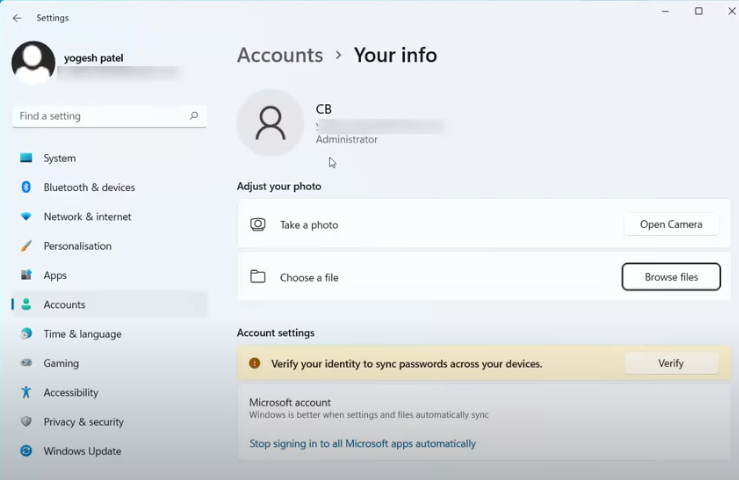The image size is (739, 480).
Task: Click the back arrow in Settings title bar
Action: 17,18
